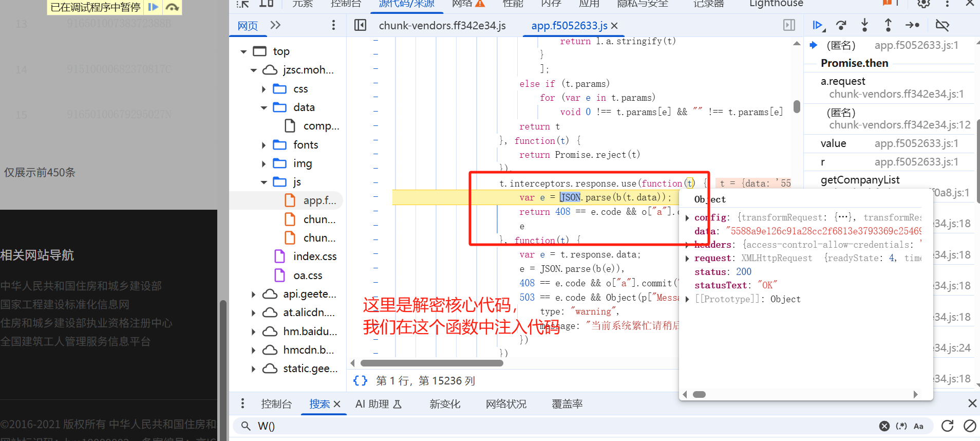Image resolution: width=980 pixels, height=441 pixels.
Task: Close the search drawer tab
Action: coord(337,404)
